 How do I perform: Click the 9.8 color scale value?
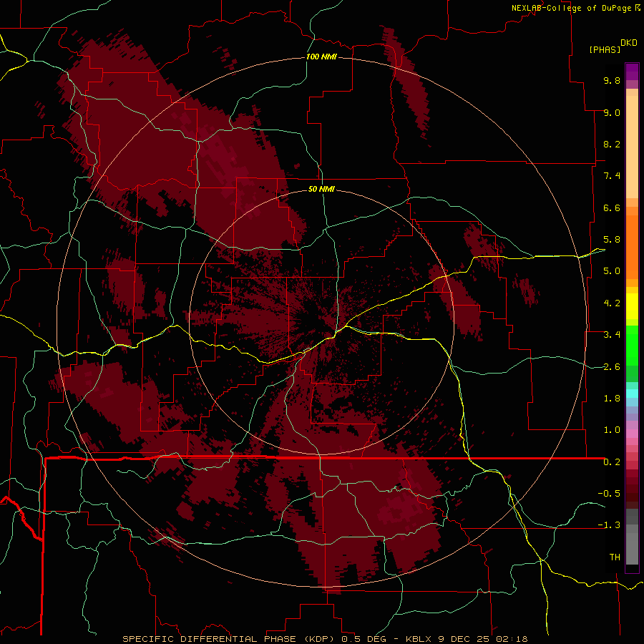click(x=612, y=80)
